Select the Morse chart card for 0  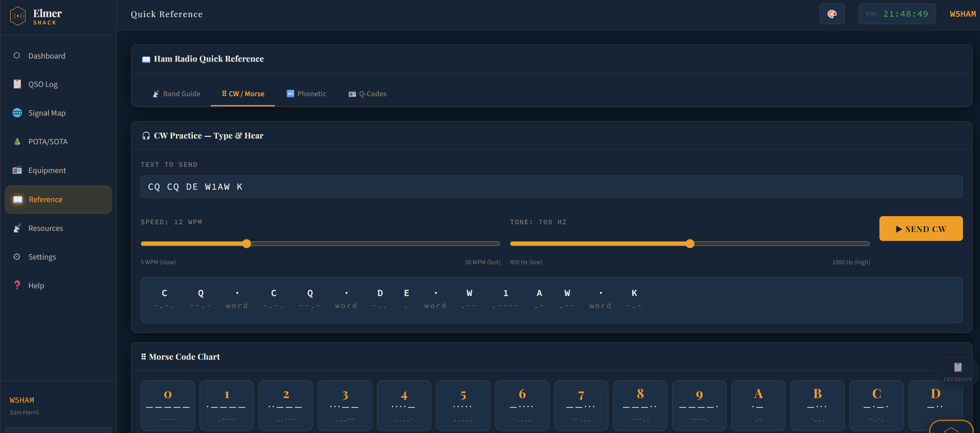tap(168, 405)
